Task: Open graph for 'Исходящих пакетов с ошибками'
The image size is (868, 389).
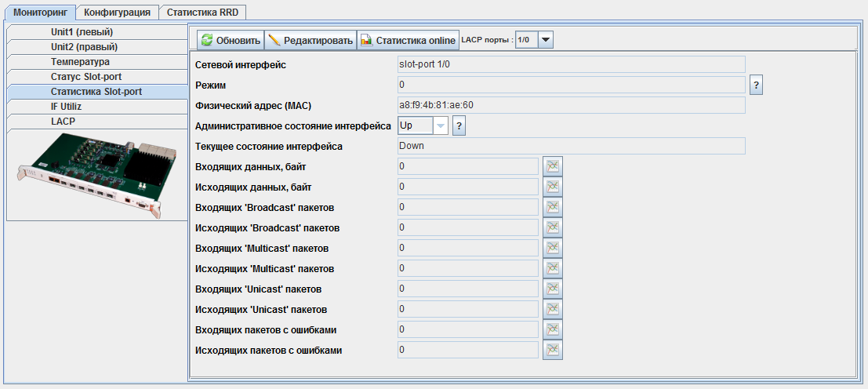Action: [x=553, y=350]
